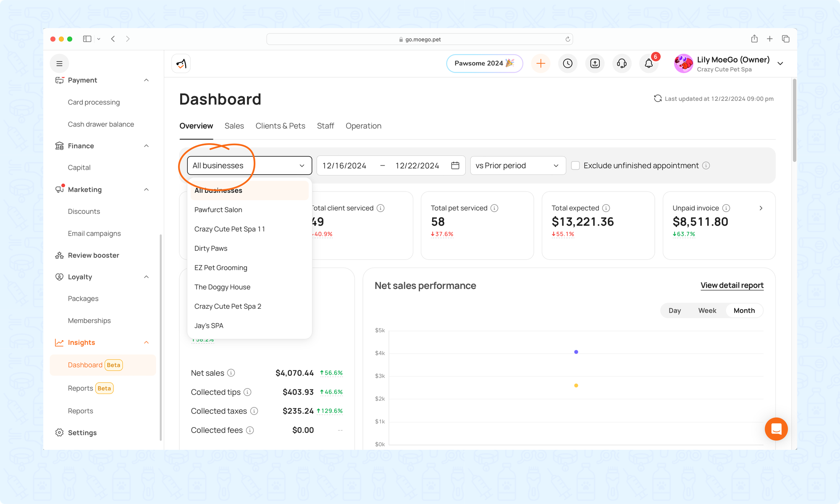This screenshot has height=504, width=840.
Task: Click the upload icon in the top bar
Action: (x=595, y=63)
